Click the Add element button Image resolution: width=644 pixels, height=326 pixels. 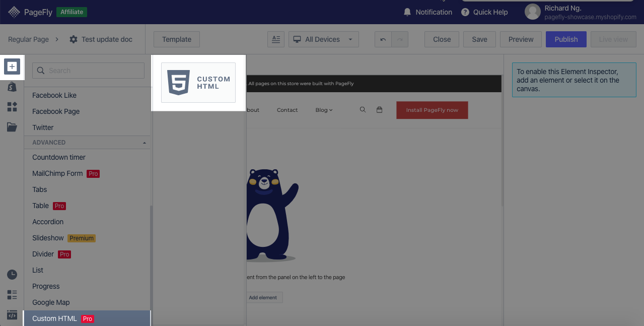coord(263,297)
